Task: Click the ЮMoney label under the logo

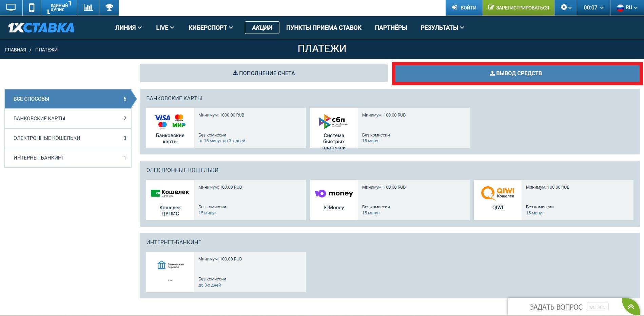Action: point(334,208)
